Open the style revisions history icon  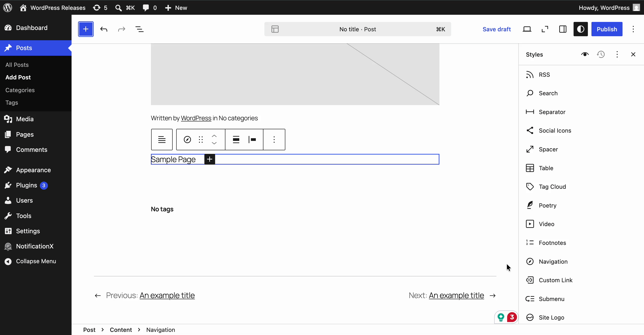tap(601, 55)
